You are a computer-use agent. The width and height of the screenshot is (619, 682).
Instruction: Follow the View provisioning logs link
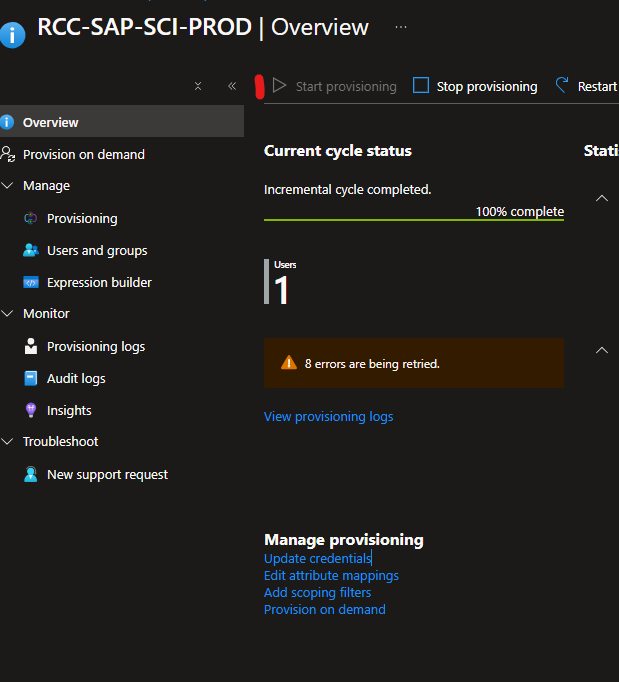pos(328,417)
